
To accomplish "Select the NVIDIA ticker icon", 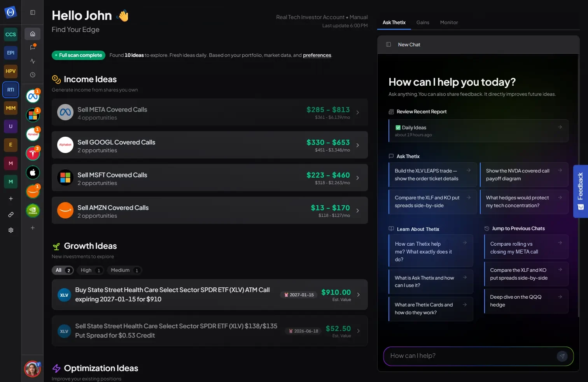I will [x=33, y=211].
